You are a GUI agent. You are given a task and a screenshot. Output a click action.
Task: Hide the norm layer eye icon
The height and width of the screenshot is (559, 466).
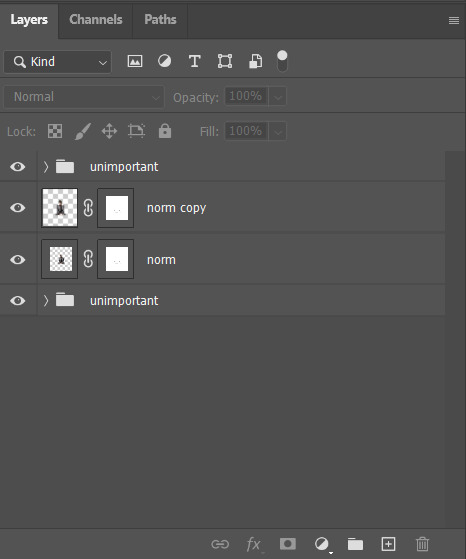click(x=17, y=259)
